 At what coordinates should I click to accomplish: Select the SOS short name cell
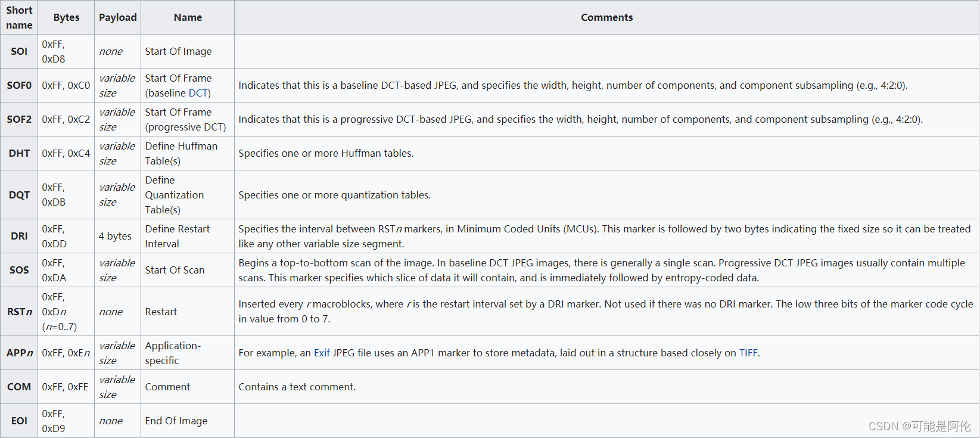19,270
